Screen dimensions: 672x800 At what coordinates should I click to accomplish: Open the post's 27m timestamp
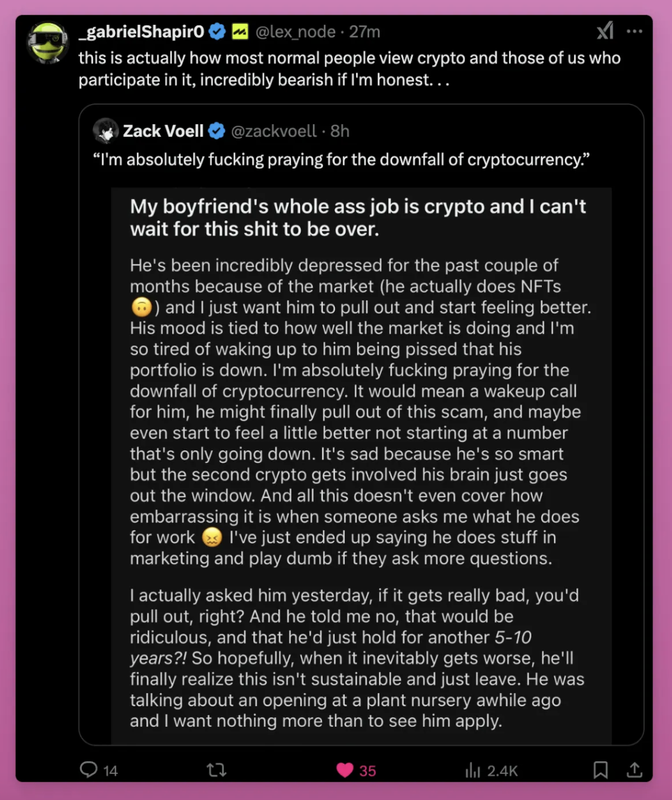coord(364,31)
